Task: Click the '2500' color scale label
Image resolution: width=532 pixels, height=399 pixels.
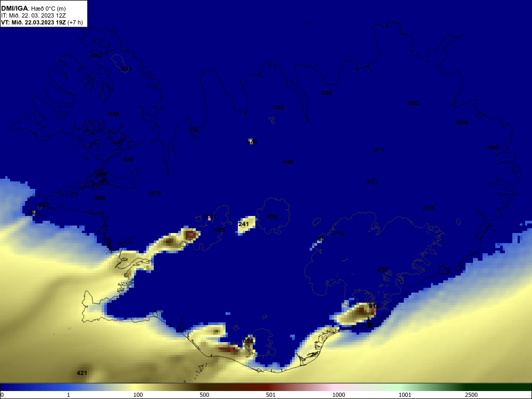Action: point(471,395)
